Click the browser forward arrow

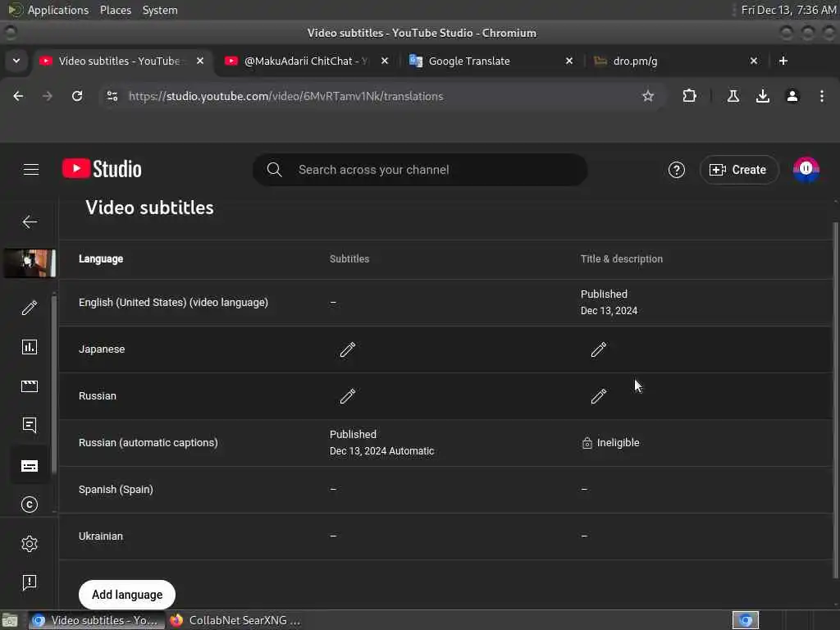[x=48, y=97]
